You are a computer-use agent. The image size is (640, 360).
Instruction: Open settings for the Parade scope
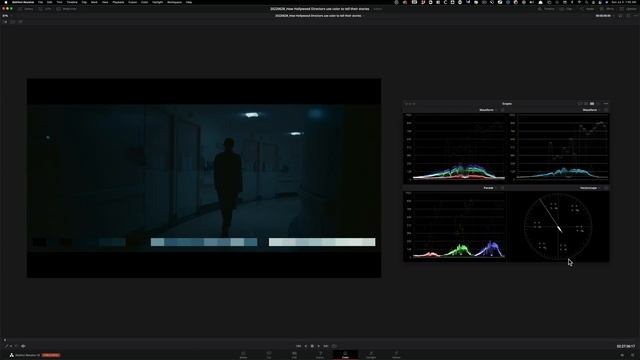pos(502,188)
